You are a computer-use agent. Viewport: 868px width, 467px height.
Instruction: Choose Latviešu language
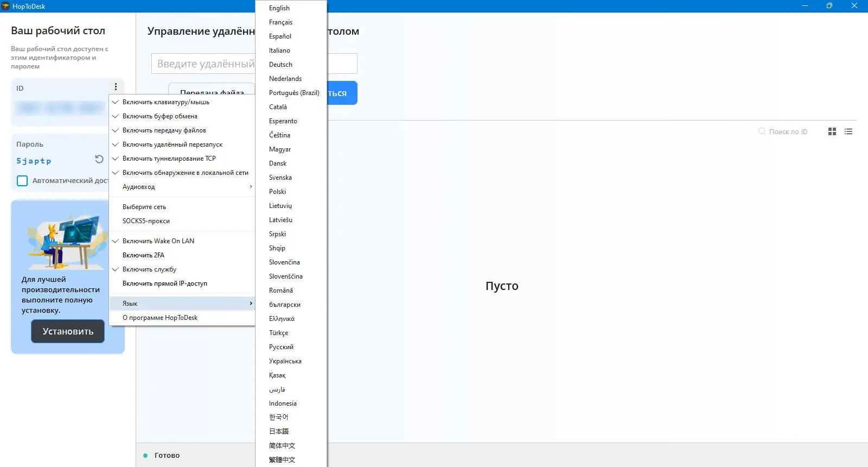(291, 220)
